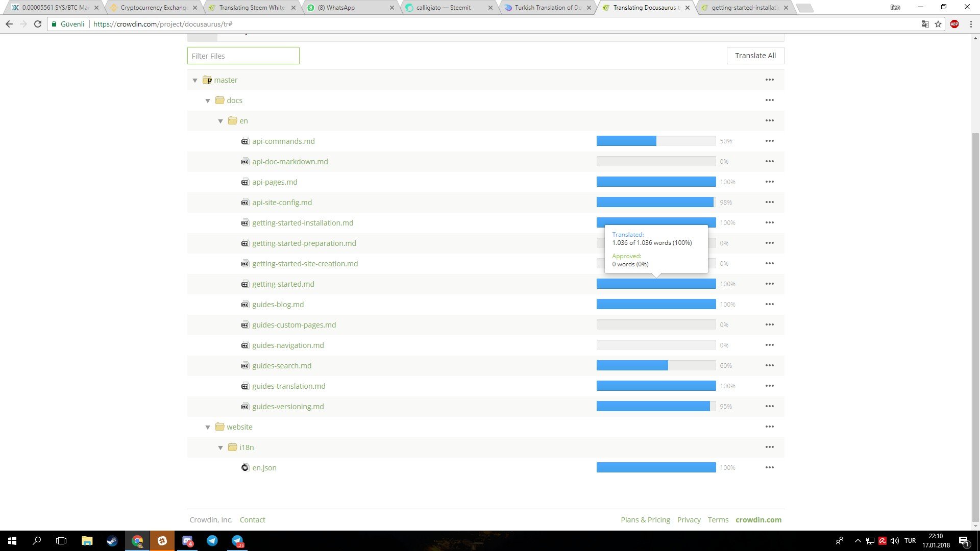The height and width of the screenshot is (551, 980).
Task: Open options menu for getting-started-site-creation.md row
Action: [x=769, y=263]
